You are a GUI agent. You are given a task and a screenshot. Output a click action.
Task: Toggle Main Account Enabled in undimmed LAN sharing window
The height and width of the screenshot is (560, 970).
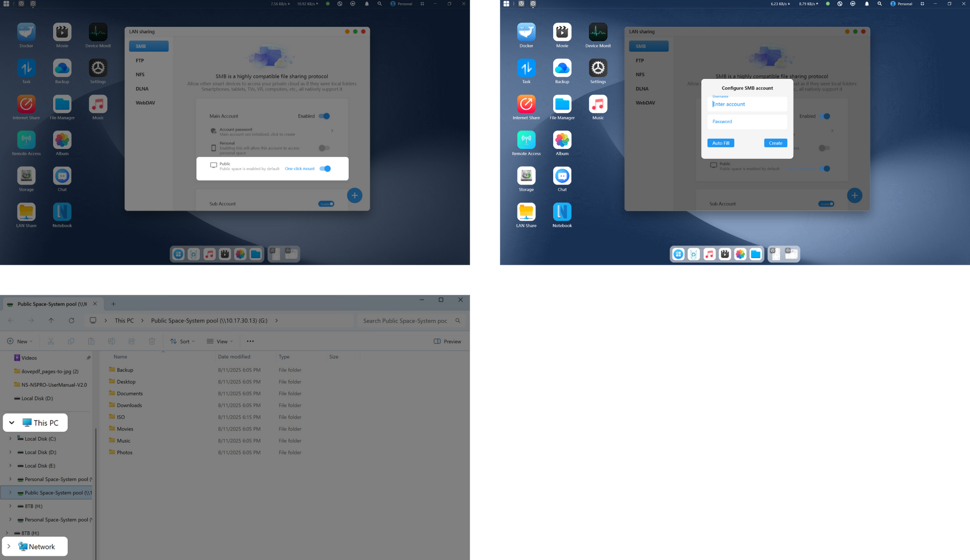point(324,116)
